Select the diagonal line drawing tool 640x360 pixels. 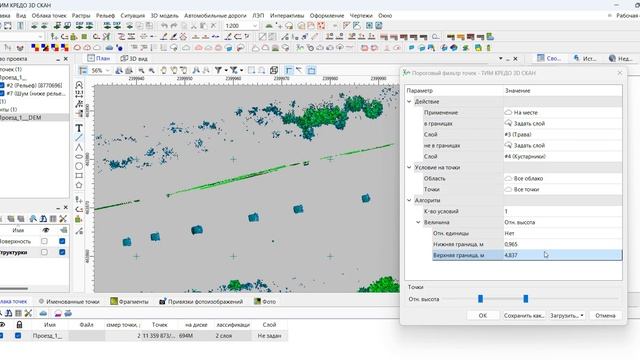(79, 138)
